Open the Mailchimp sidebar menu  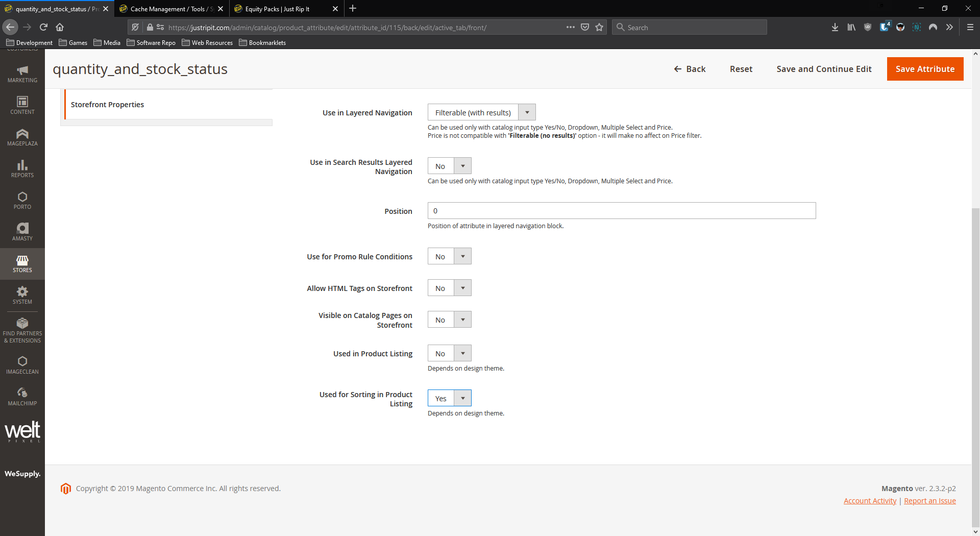22,397
